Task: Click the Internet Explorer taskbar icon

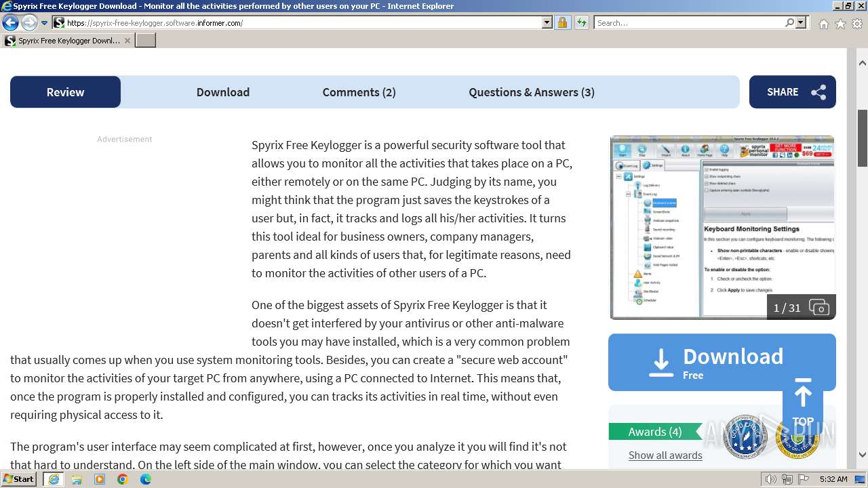Action: (53, 479)
